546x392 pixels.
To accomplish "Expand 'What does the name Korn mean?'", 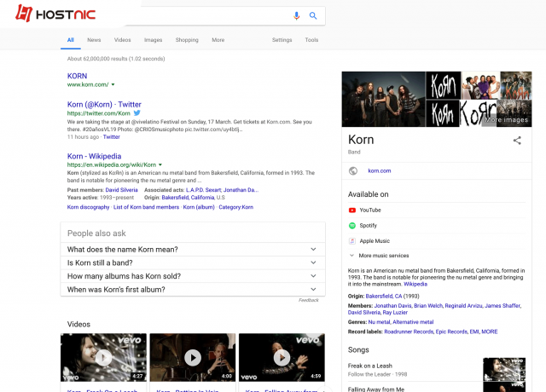I will [x=193, y=250].
